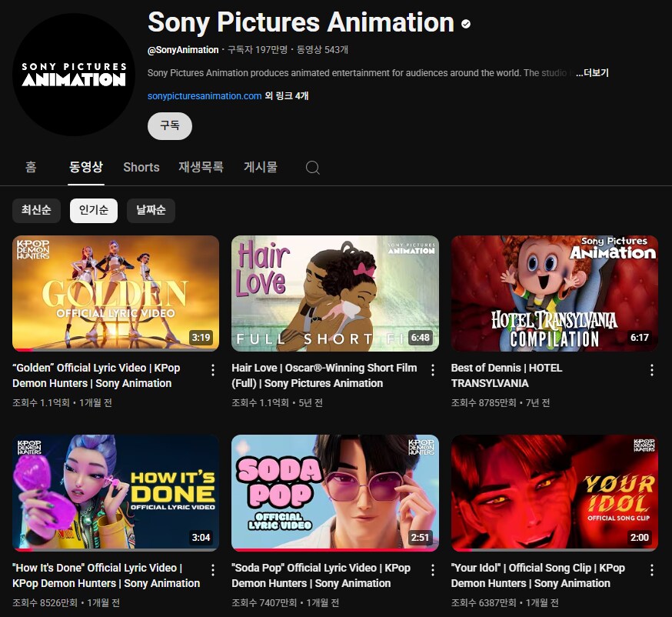Open Best of Dennis HOTEL TRANSYLVANIA title
This screenshot has width=672, height=617.
(x=507, y=375)
